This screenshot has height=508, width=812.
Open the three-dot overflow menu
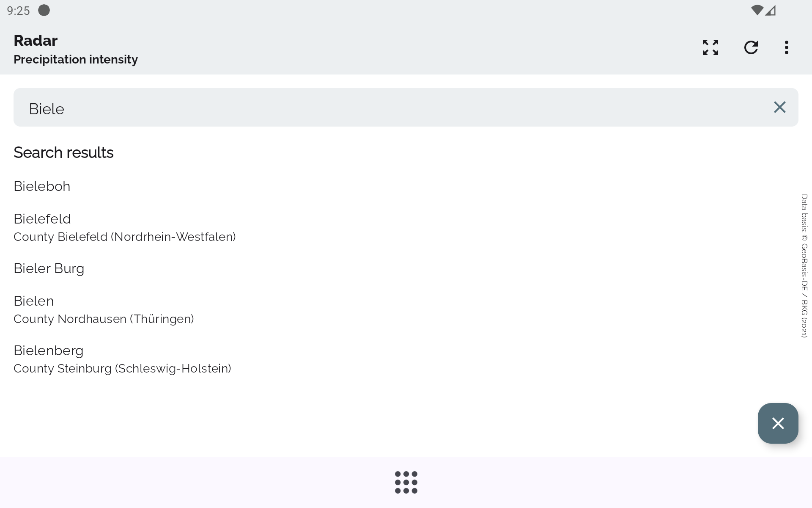coord(786,47)
